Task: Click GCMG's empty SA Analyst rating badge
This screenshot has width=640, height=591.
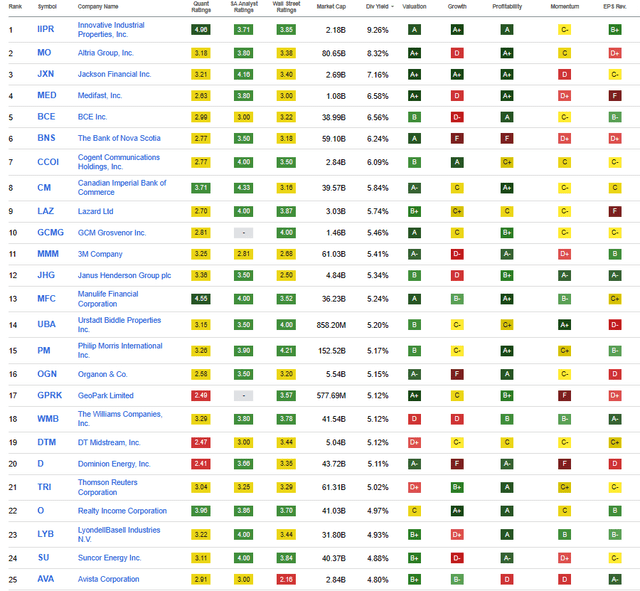Action: (244, 233)
